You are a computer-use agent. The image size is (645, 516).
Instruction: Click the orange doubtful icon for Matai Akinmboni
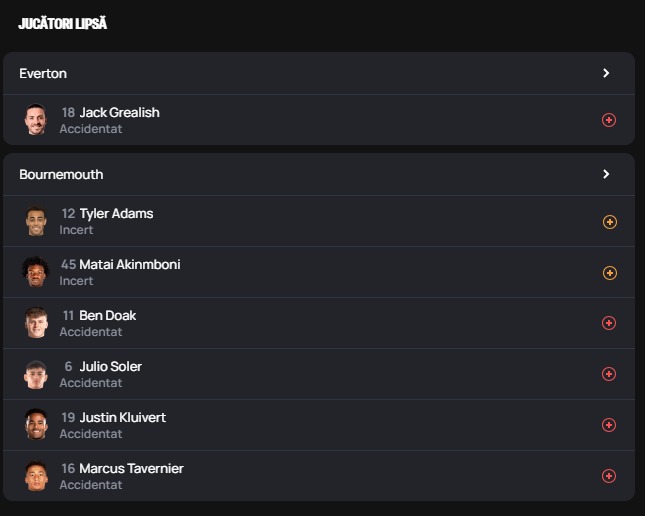point(609,273)
